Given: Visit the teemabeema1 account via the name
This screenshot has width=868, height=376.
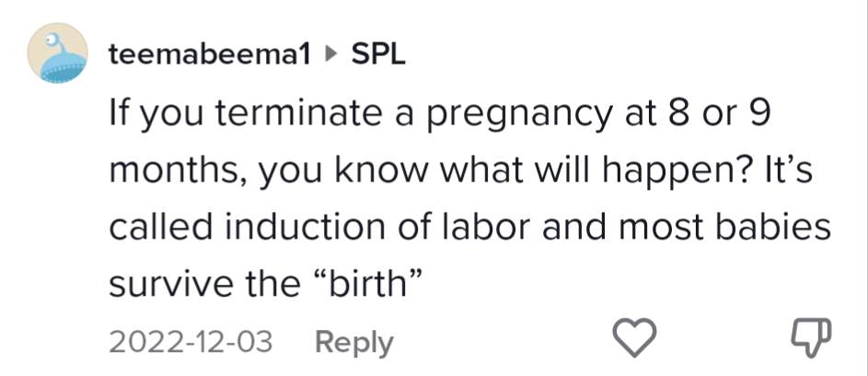Looking at the screenshot, I should click(x=209, y=54).
